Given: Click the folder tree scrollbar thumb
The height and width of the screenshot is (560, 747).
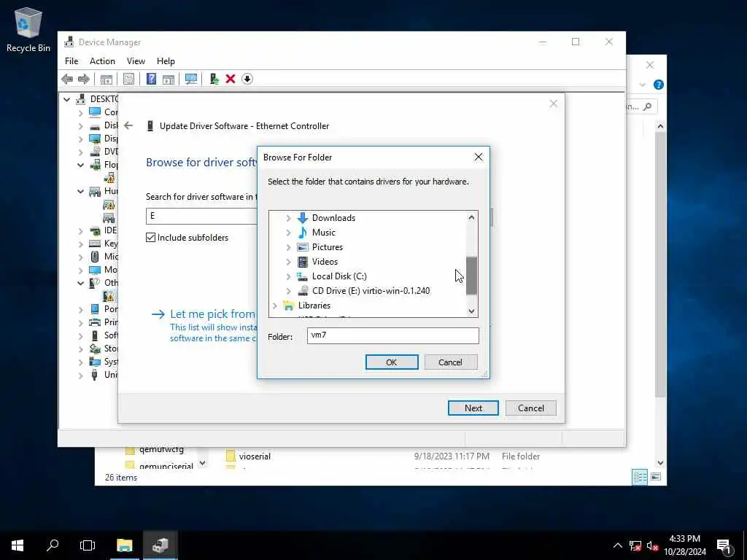Looking at the screenshot, I should 471,276.
